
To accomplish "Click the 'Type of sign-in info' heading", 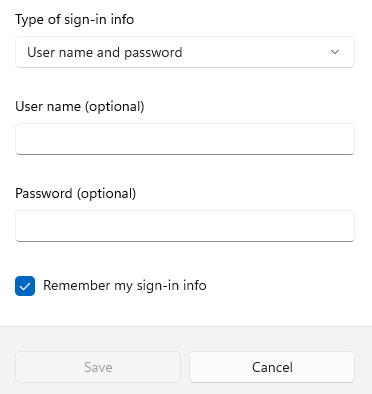I will 75,19.
